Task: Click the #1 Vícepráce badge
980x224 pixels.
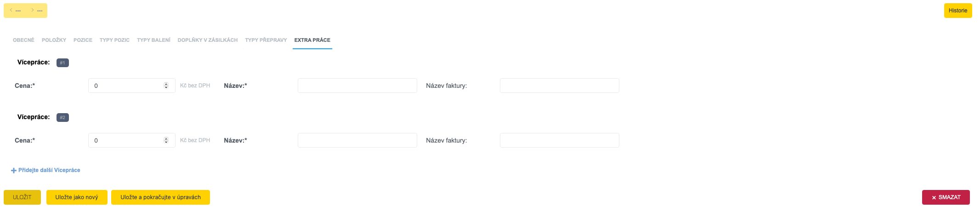Action: [x=62, y=63]
